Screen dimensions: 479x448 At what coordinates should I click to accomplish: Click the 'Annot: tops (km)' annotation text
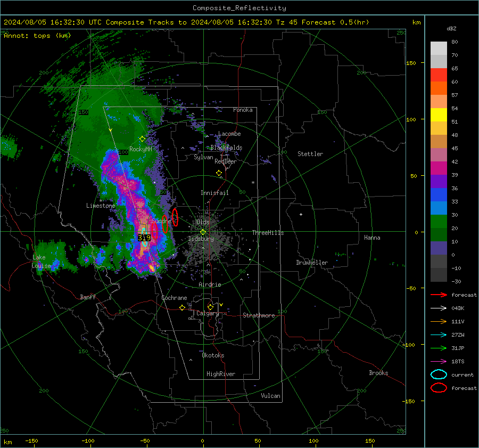point(38,36)
